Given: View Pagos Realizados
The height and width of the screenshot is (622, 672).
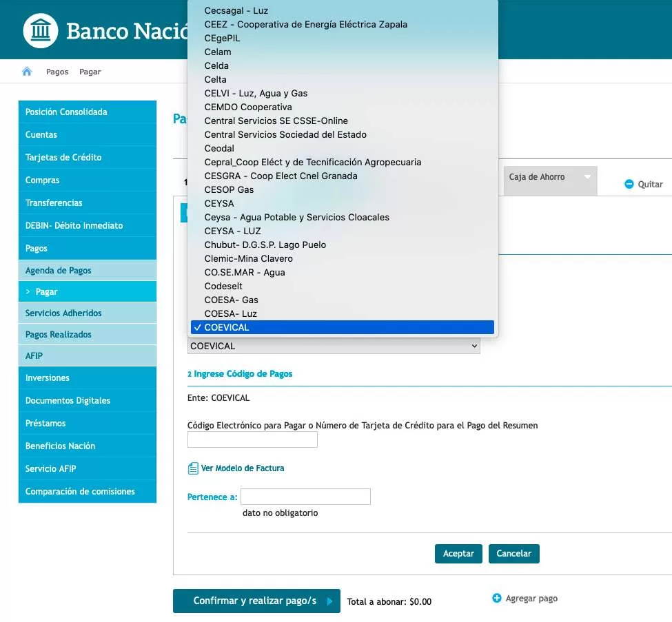Looking at the screenshot, I should pos(88,335).
